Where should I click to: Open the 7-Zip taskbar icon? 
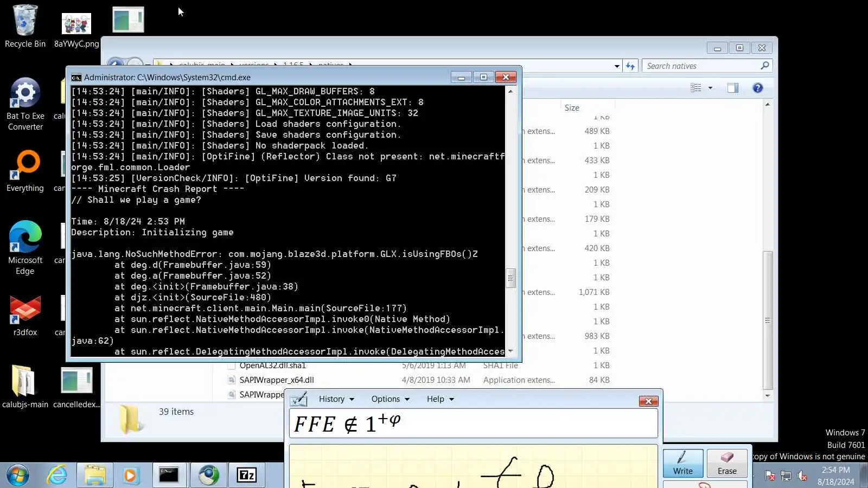(x=247, y=475)
